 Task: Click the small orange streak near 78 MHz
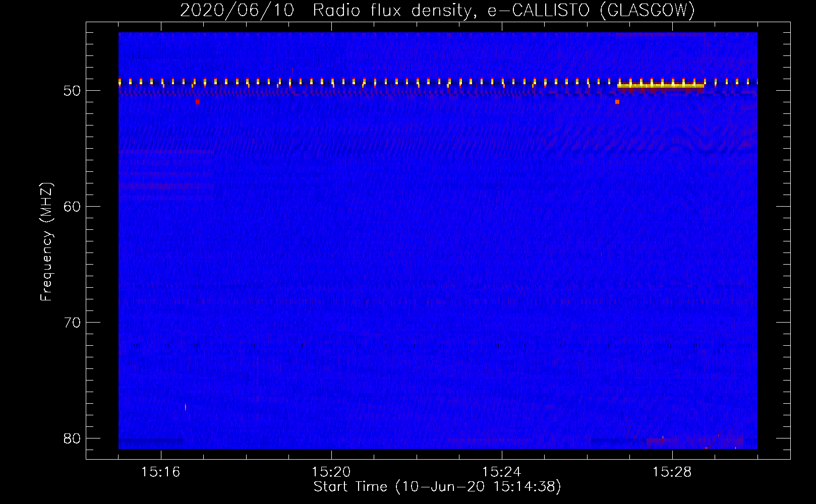[x=186, y=407]
